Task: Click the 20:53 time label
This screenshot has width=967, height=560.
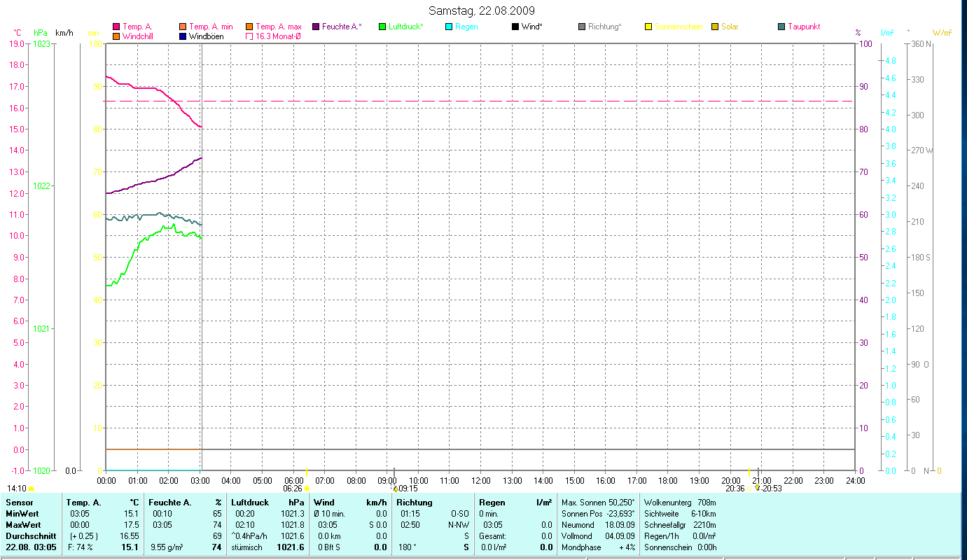Action: click(773, 489)
